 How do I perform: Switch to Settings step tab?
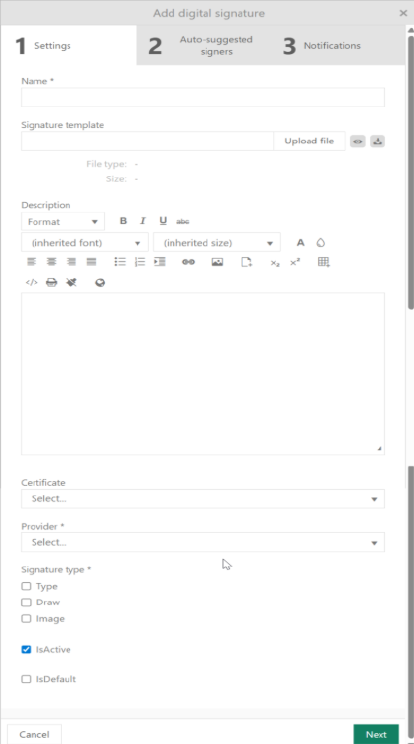[69, 46]
